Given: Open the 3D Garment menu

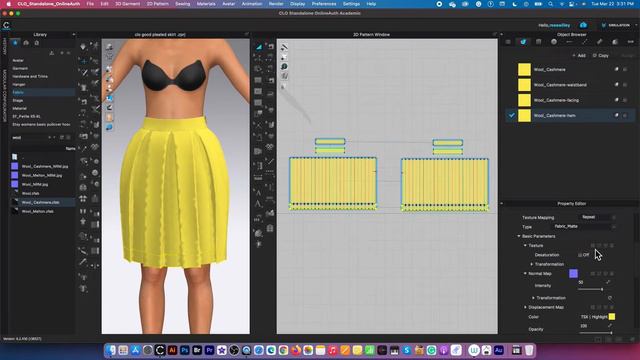Looking at the screenshot, I should tap(127, 4).
